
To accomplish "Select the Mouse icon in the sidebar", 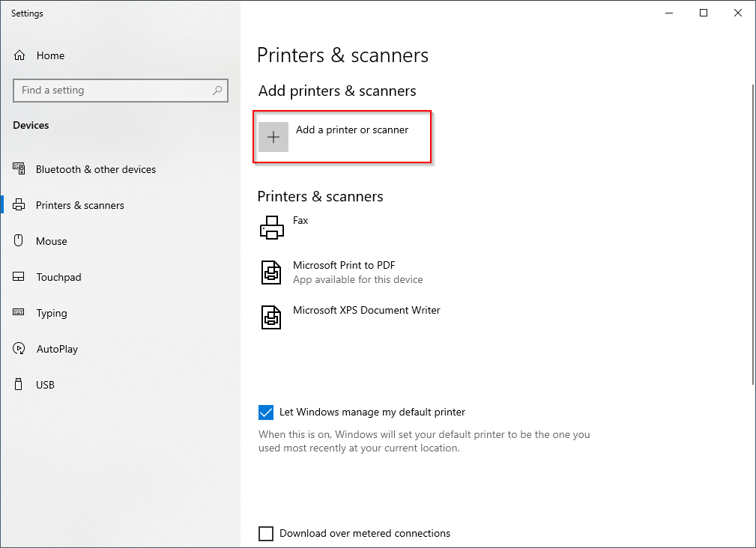I will pyautogui.click(x=19, y=241).
